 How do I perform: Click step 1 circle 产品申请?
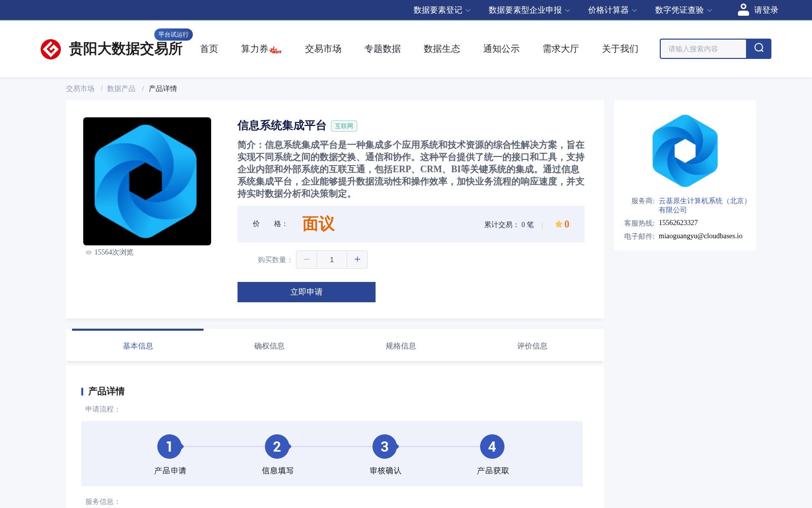point(170,447)
